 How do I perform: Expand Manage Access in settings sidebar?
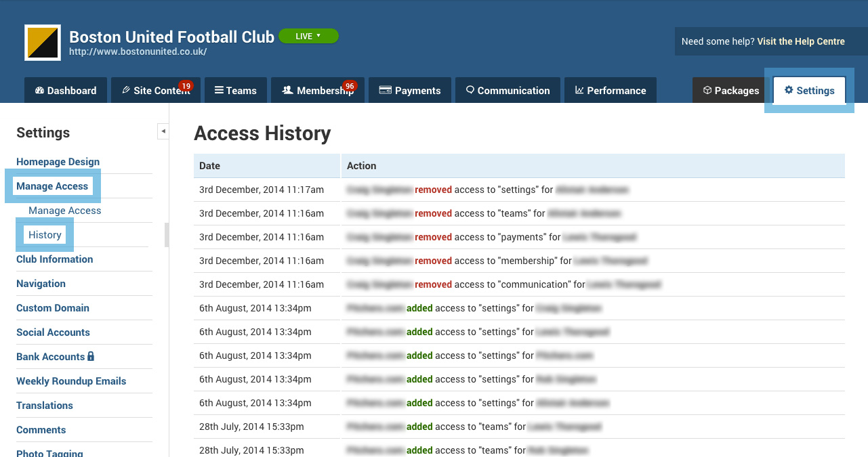[52, 186]
